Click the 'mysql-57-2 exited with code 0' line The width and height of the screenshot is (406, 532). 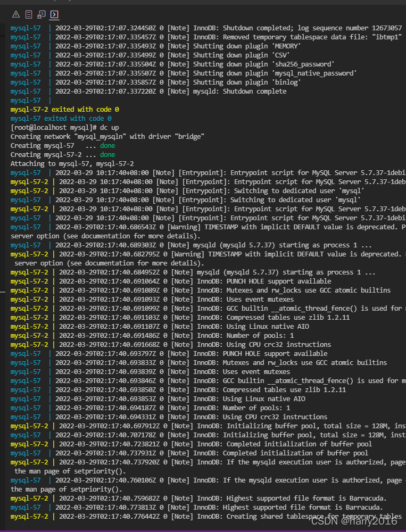click(x=65, y=110)
